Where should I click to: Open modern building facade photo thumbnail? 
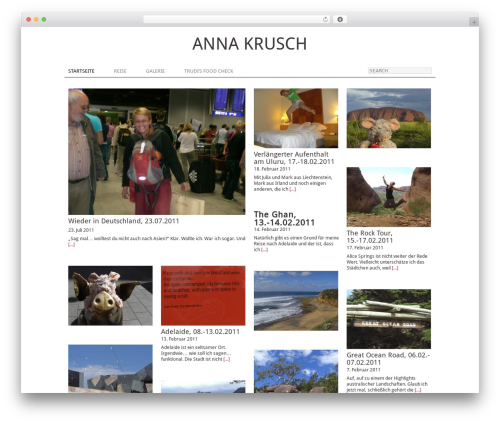[110, 369]
